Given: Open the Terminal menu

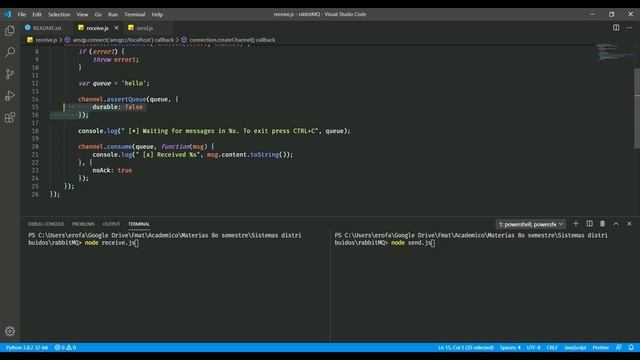Looking at the screenshot, I should point(135,14).
